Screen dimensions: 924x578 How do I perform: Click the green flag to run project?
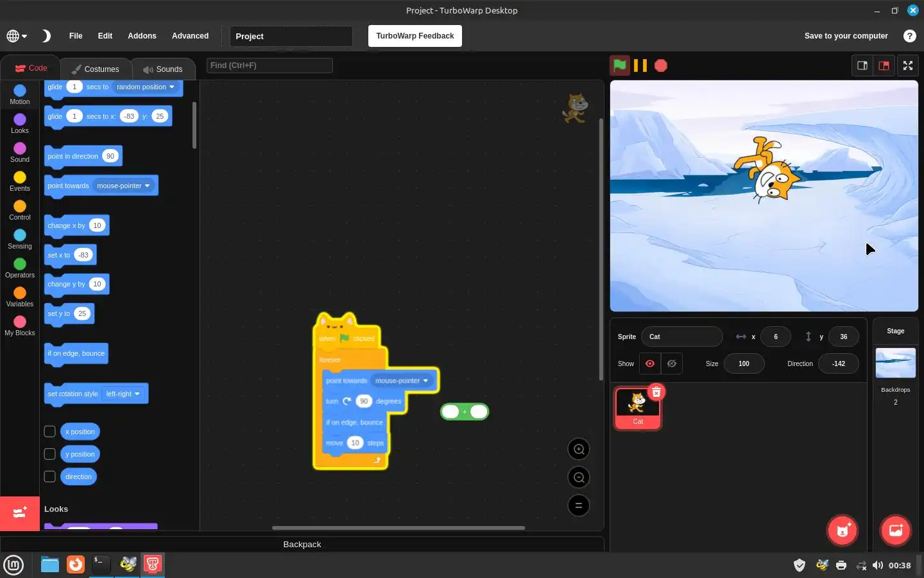[x=619, y=65]
